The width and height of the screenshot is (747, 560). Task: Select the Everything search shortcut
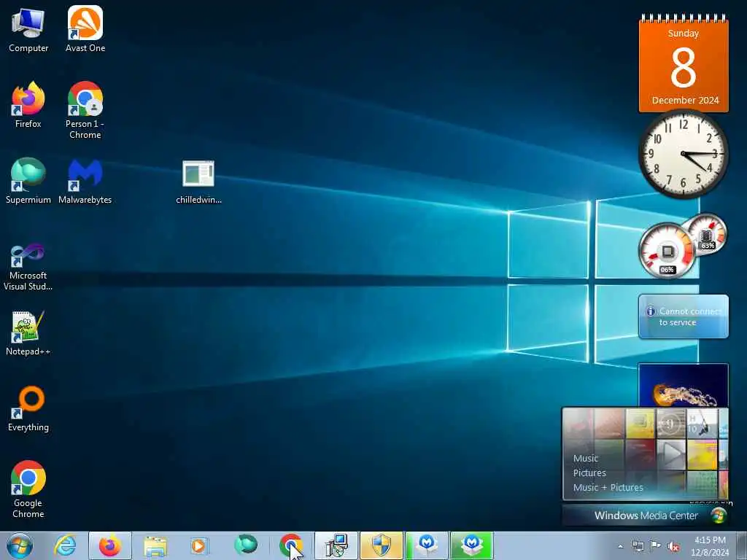pos(28,408)
